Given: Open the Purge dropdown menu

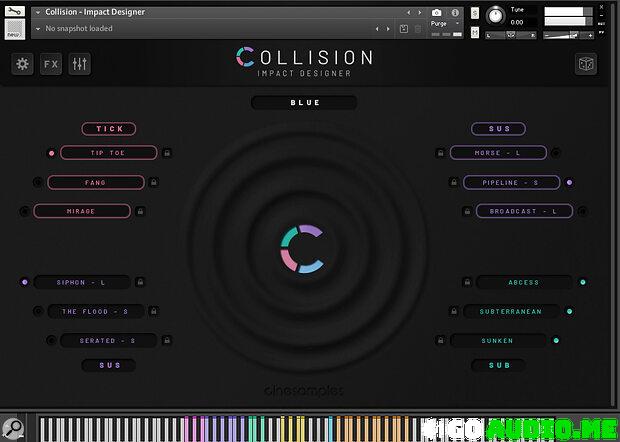Looking at the screenshot, I should (445, 23).
